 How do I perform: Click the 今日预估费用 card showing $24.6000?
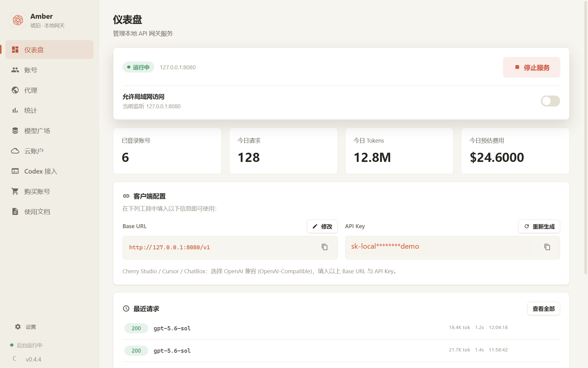[x=515, y=151]
